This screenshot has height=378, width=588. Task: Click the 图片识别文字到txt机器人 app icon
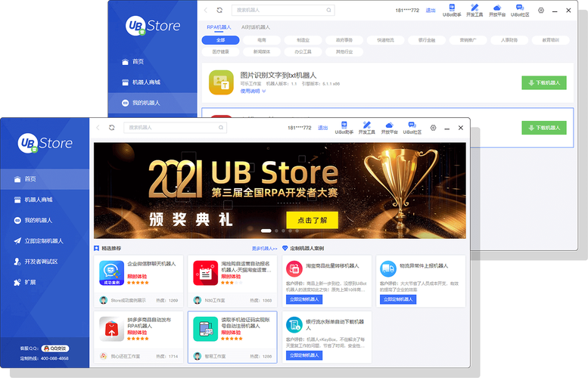pos(222,82)
